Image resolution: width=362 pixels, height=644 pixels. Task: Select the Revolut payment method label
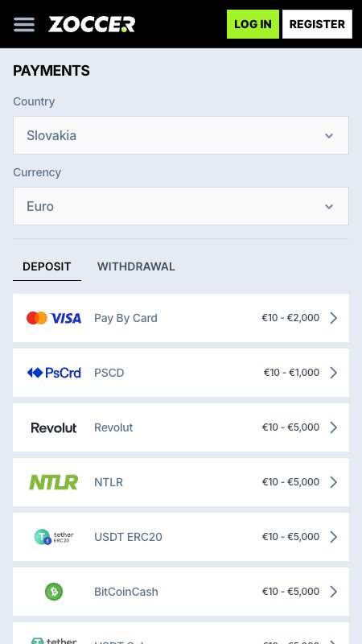tap(113, 427)
